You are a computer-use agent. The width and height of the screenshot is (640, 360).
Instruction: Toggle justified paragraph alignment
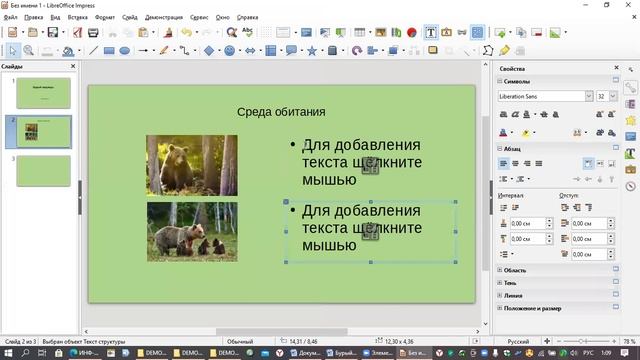tap(539, 164)
